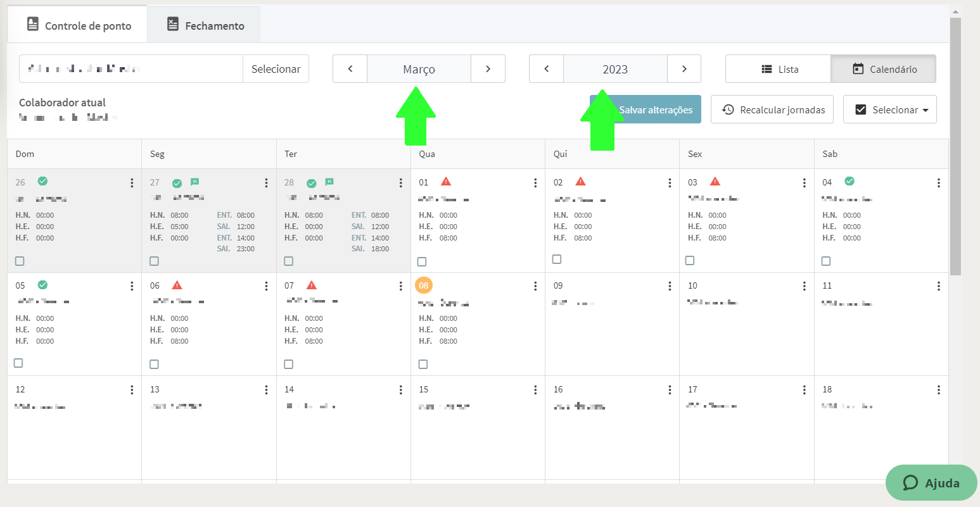Open the Março month selector
Image resolution: width=980 pixels, height=507 pixels.
pyautogui.click(x=419, y=69)
